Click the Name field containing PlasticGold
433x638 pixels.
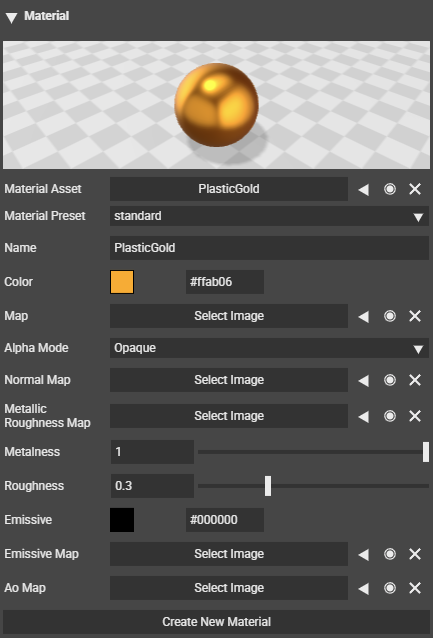269,248
